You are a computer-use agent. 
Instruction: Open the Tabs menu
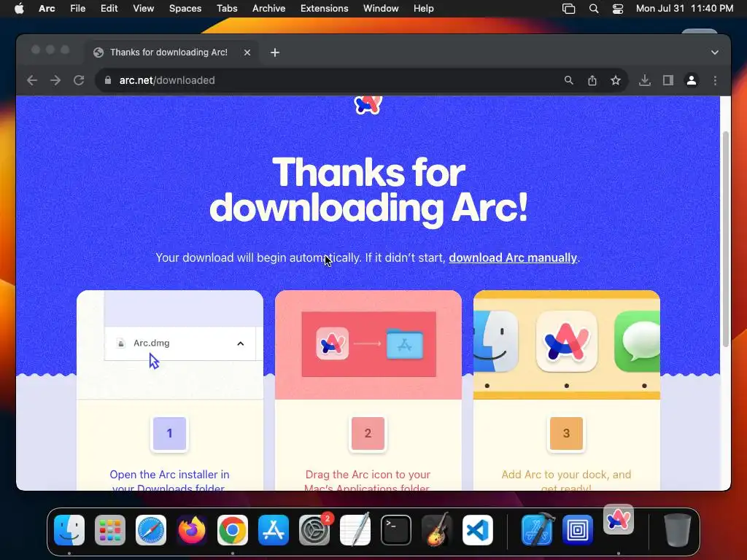[227, 9]
